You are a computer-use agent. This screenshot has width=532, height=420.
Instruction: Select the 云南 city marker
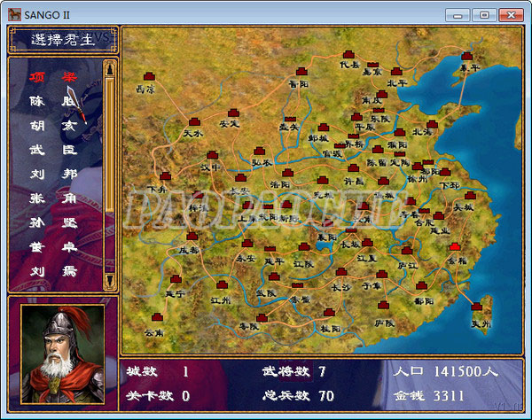click(157, 317)
